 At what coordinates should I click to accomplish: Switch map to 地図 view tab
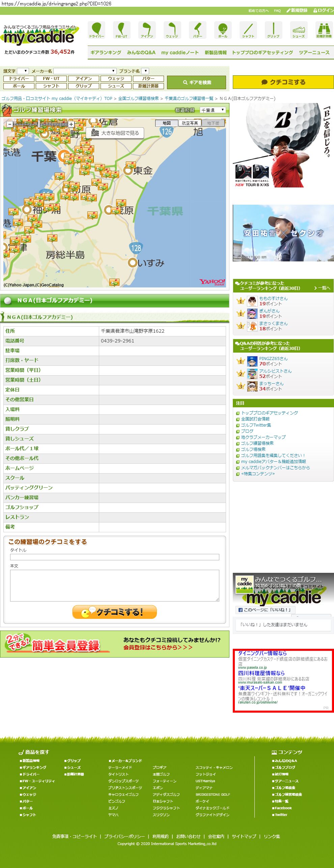click(x=167, y=123)
